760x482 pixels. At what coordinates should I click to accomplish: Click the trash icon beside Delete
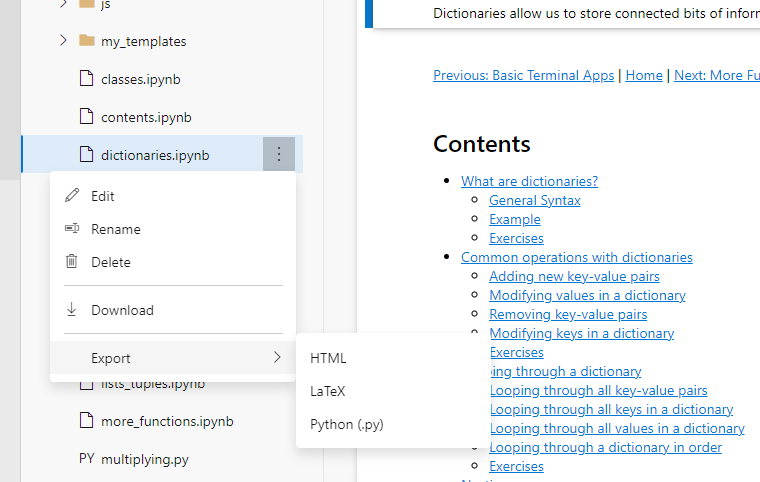point(72,261)
